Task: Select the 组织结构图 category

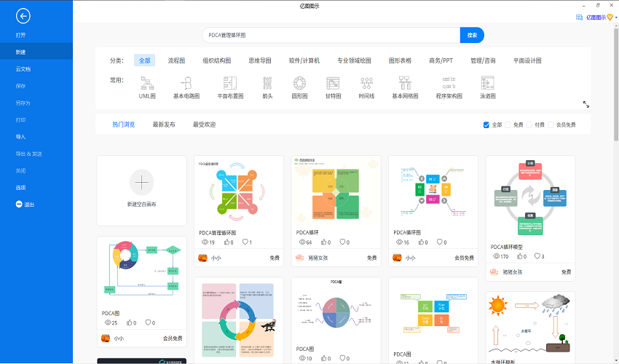Action: pos(217,60)
